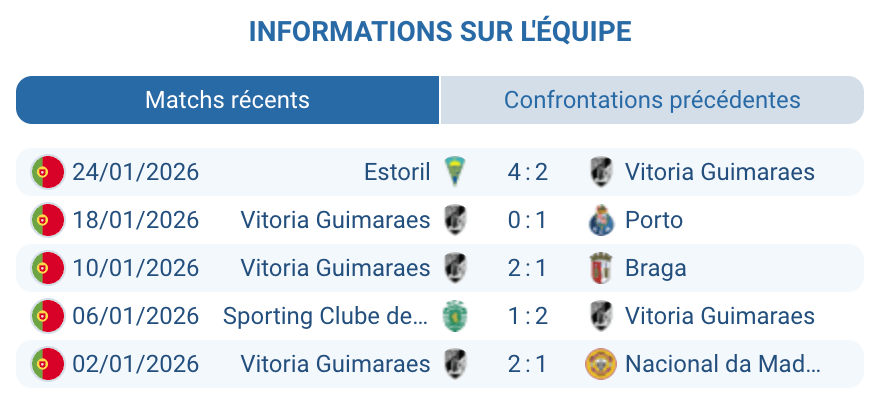Open the Estoril team link
Screen dimensions: 880x408
(x=397, y=172)
